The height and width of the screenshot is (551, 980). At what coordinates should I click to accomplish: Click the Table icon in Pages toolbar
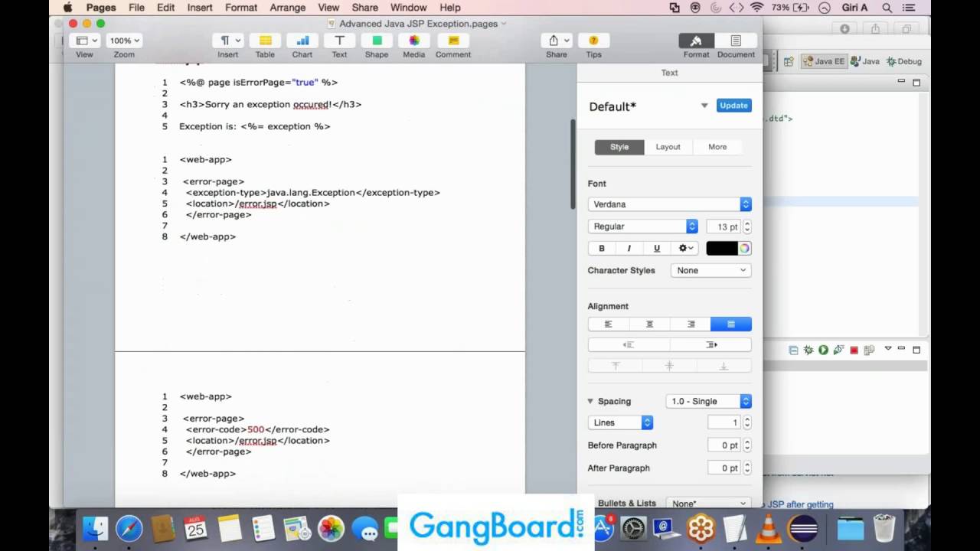(x=265, y=41)
